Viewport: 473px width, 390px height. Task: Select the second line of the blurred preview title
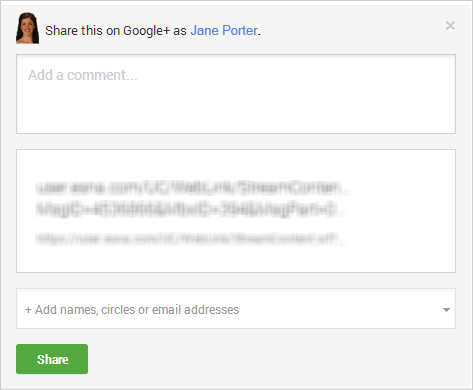point(190,209)
